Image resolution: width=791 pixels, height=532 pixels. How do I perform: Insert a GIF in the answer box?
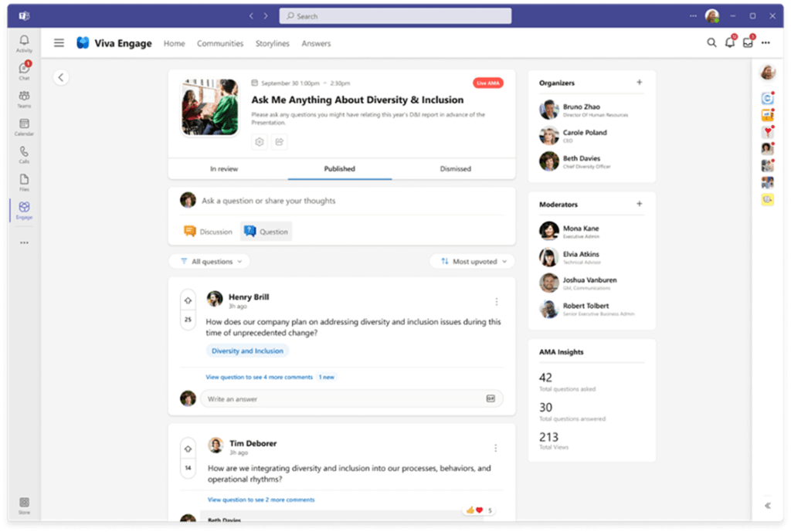(x=491, y=398)
